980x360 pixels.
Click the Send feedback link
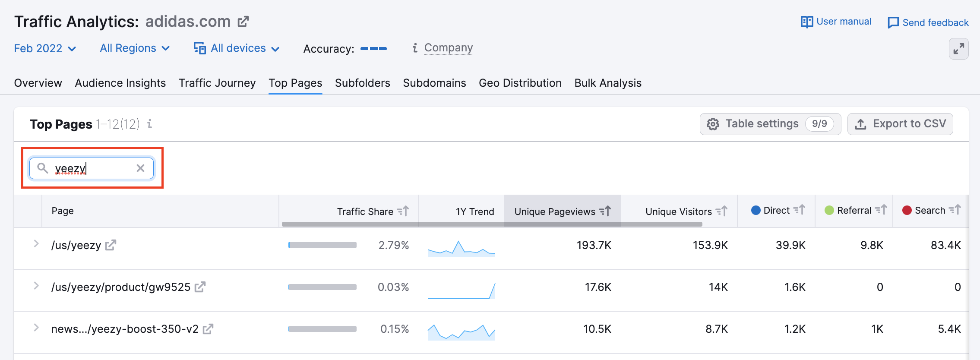coord(928,22)
